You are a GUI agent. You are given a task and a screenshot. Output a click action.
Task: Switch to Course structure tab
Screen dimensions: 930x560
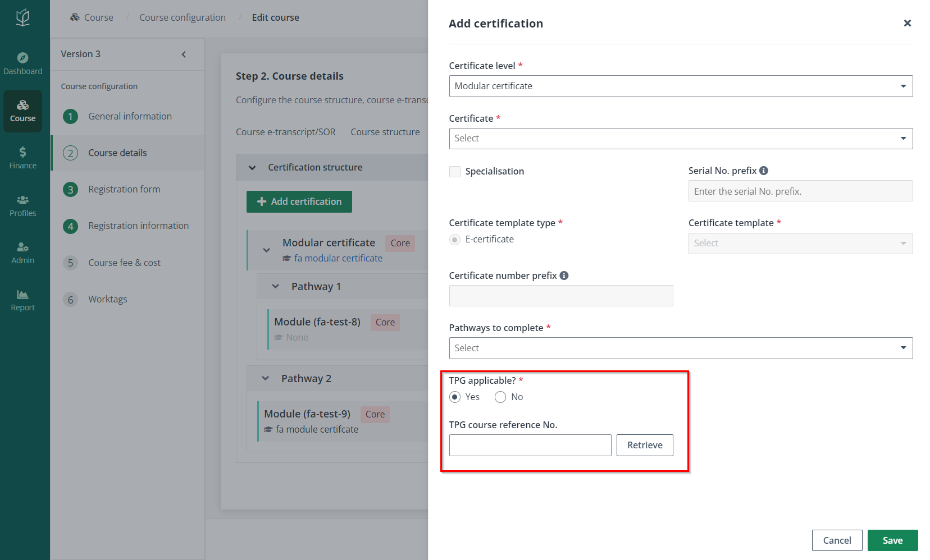click(x=385, y=132)
